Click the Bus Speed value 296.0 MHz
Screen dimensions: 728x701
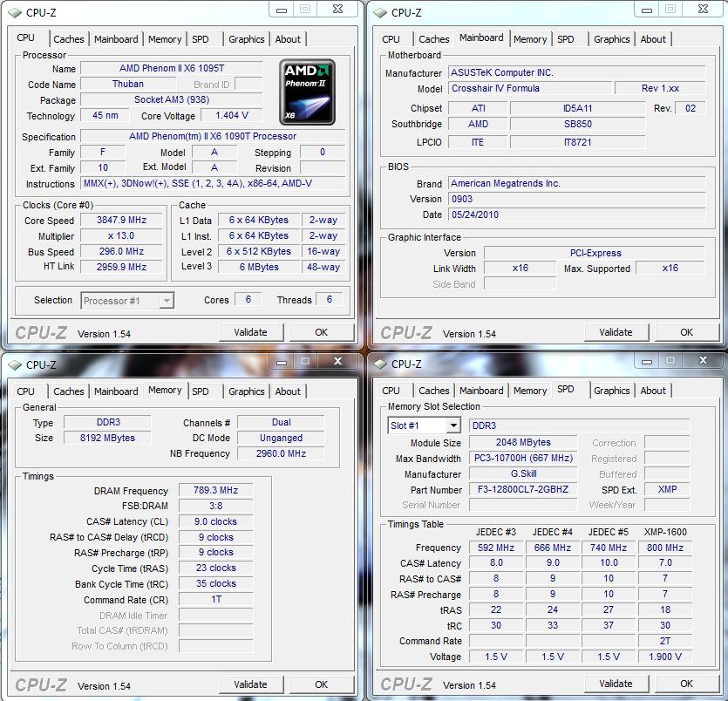[122, 251]
